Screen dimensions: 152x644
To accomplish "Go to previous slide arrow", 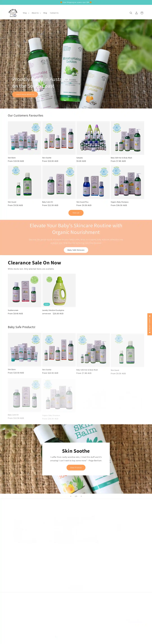I will point(71,496).
